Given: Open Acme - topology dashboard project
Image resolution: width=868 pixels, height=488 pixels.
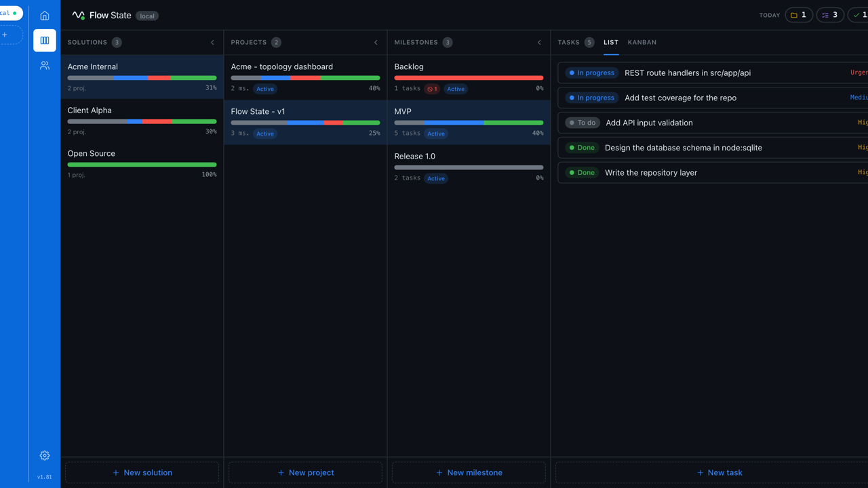Looking at the screenshot, I should [x=306, y=77].
